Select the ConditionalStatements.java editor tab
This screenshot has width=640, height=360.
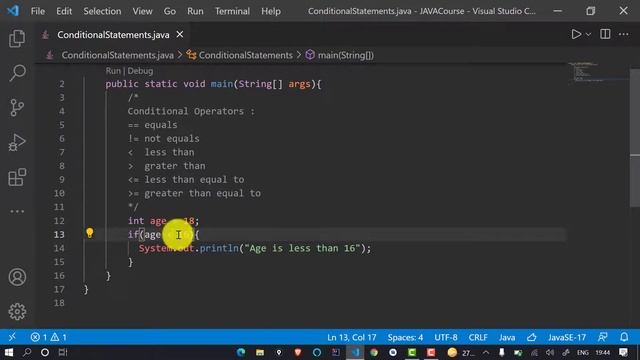pyautogui.click(x=113, y=35)
